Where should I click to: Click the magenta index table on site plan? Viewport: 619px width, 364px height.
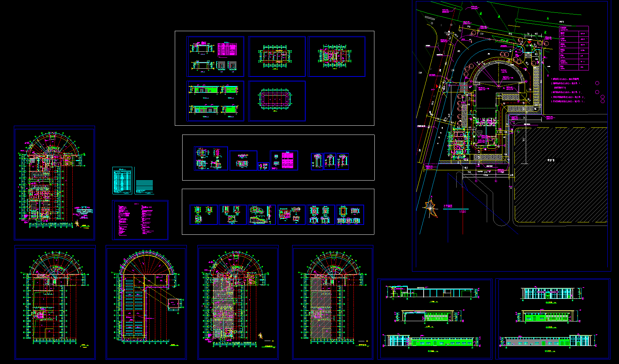click(574, 48)
